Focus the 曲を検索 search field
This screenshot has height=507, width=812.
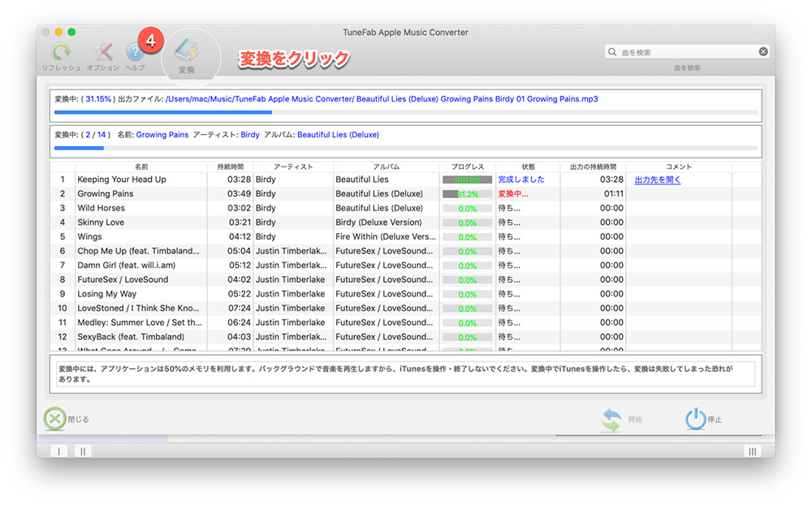click(x=687, y=52)
